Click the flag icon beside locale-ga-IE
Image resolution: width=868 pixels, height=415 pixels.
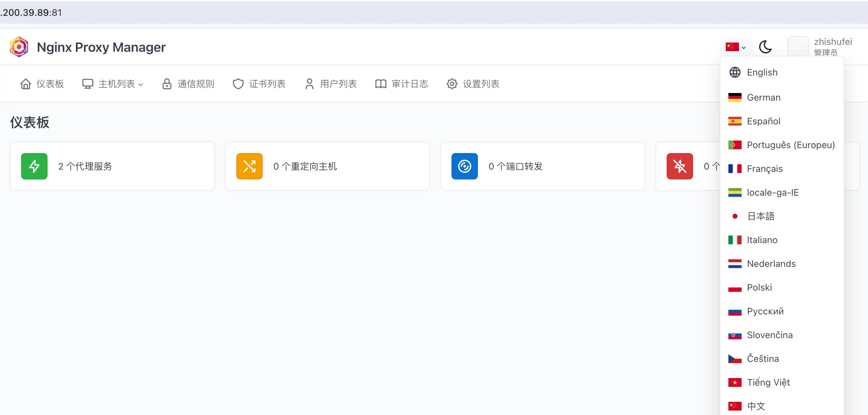point(735,192)
